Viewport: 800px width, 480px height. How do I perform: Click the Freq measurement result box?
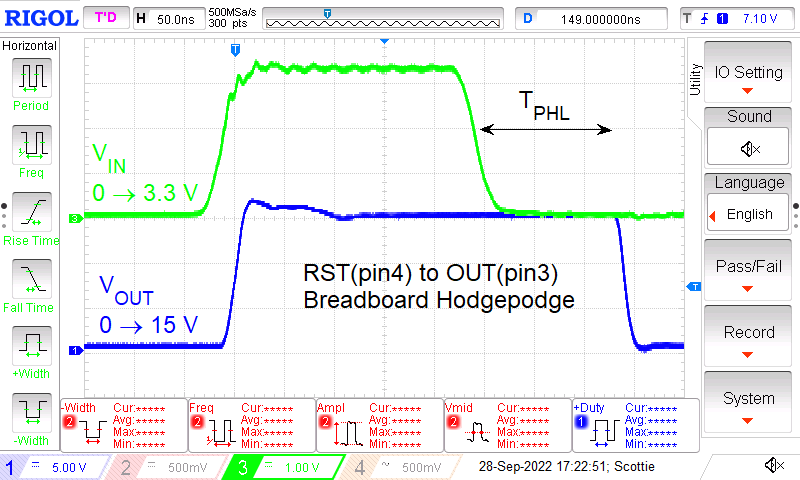(x=252, y=425)
